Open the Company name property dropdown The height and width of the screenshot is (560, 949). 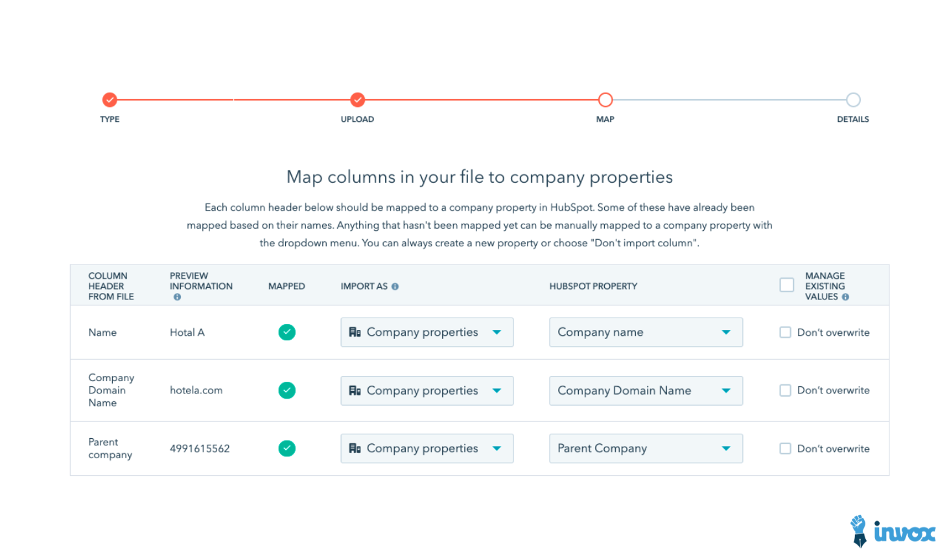coord(646,332)
